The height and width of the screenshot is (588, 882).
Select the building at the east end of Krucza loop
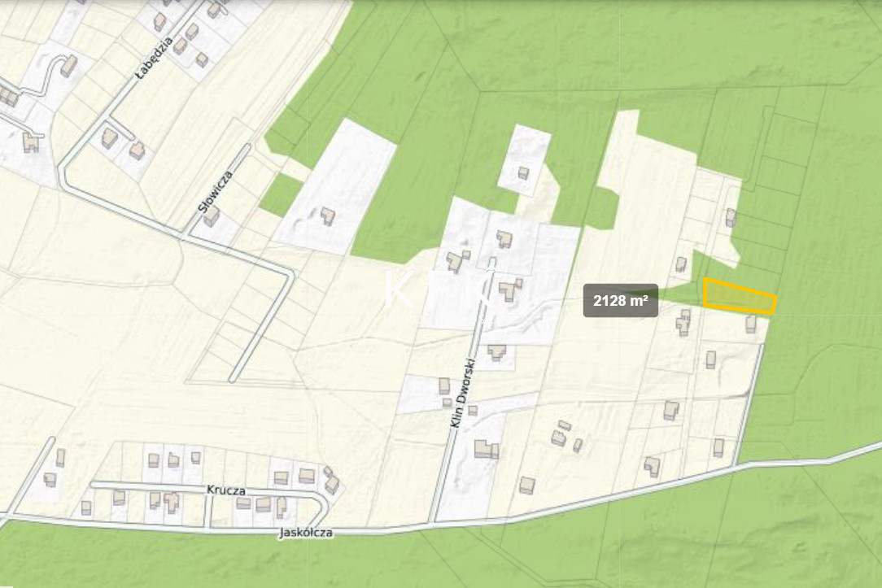pyautogui.click(x=331, y=485)
